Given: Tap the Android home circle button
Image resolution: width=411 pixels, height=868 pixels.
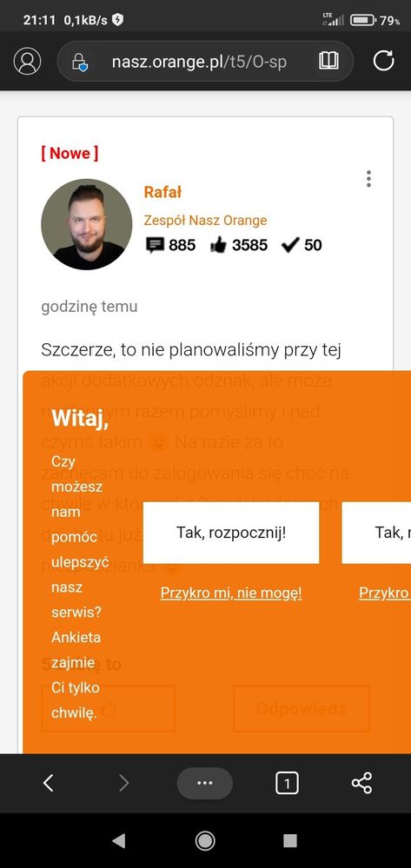Looking at the screenshot, I should [x=205, y=841].
